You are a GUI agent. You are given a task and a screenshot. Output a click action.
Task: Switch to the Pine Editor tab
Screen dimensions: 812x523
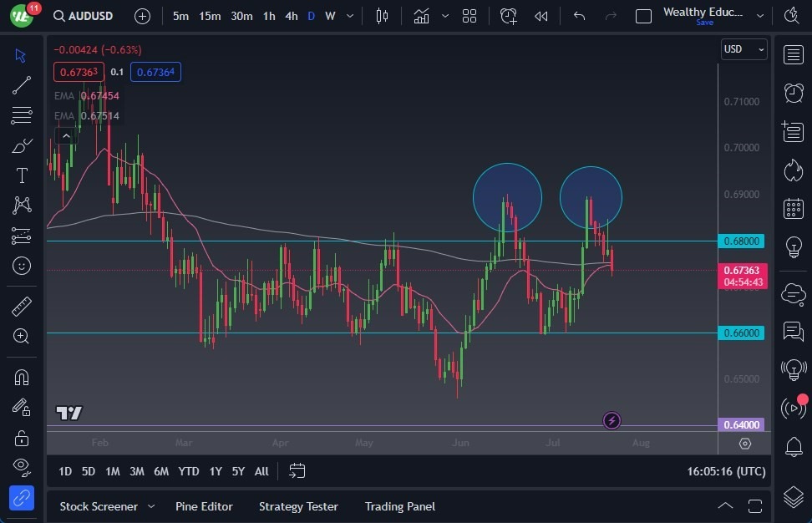[x=204, y=506]
